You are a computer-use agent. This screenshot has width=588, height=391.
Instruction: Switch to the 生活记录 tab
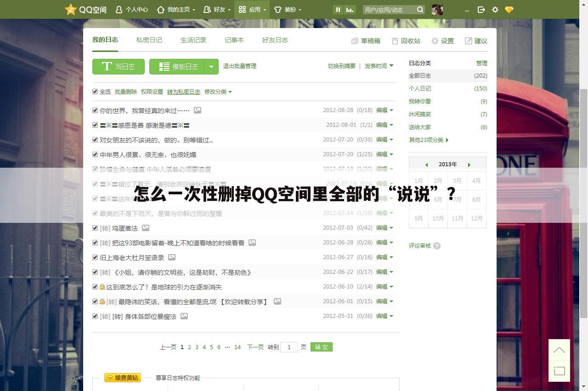click(x=193, y=40)
